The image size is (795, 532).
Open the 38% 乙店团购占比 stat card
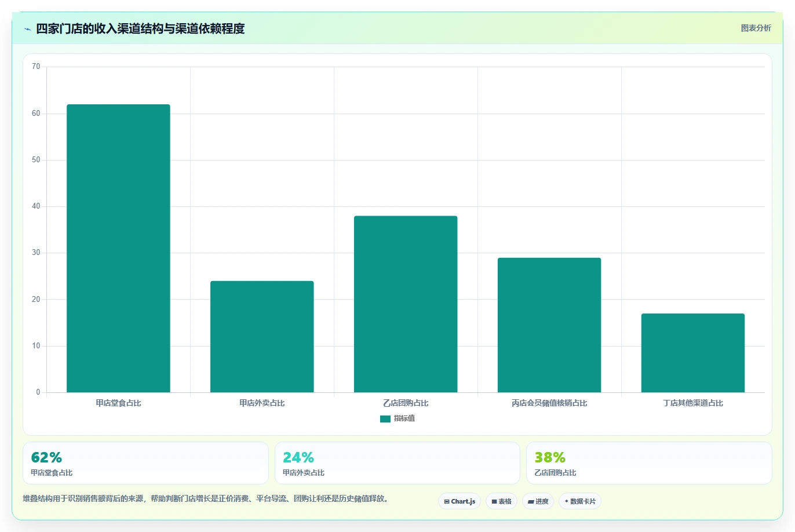649,463
